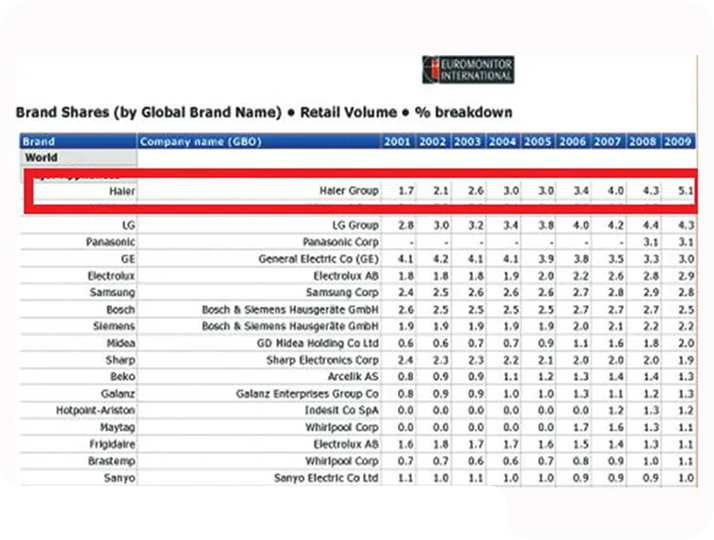Image resolution: width=714 pixels, height=540 pixels.
Task: Select the 2009 column header
Action: point(678,141)
